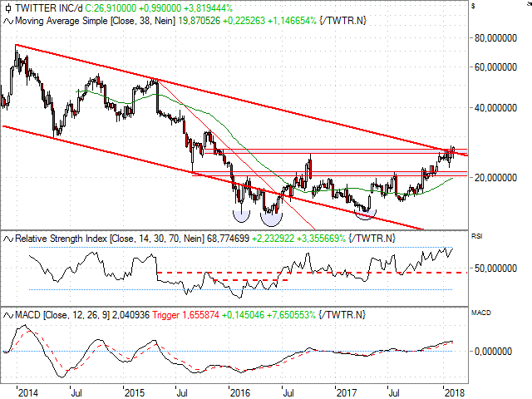The height and width of the screenshot is (399, 532).
Task: Click the Jul label between 2017 and 2018
Action: coord(394,393)
